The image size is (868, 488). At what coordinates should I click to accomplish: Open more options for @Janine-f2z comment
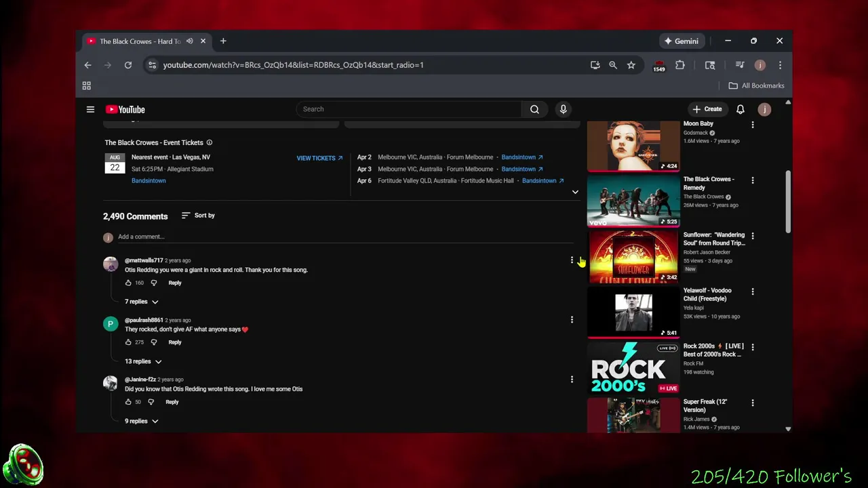point(572,380)
